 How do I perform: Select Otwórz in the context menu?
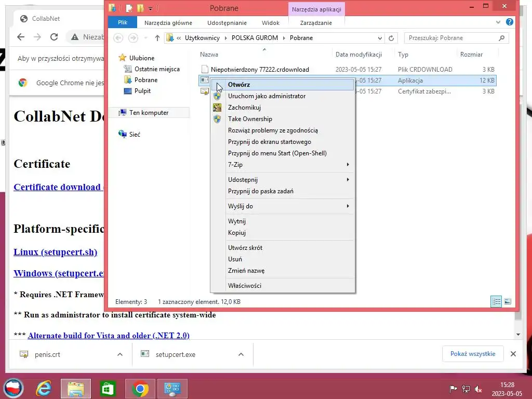[282, 85]
